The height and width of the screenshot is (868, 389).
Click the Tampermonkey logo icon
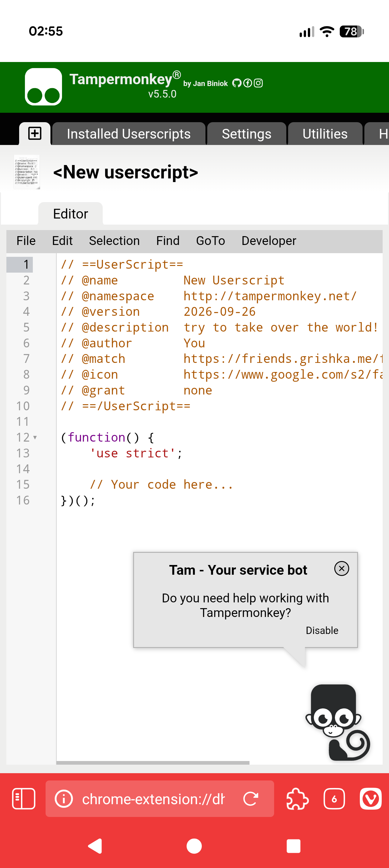pyautogui.click(x=43, y=87)
